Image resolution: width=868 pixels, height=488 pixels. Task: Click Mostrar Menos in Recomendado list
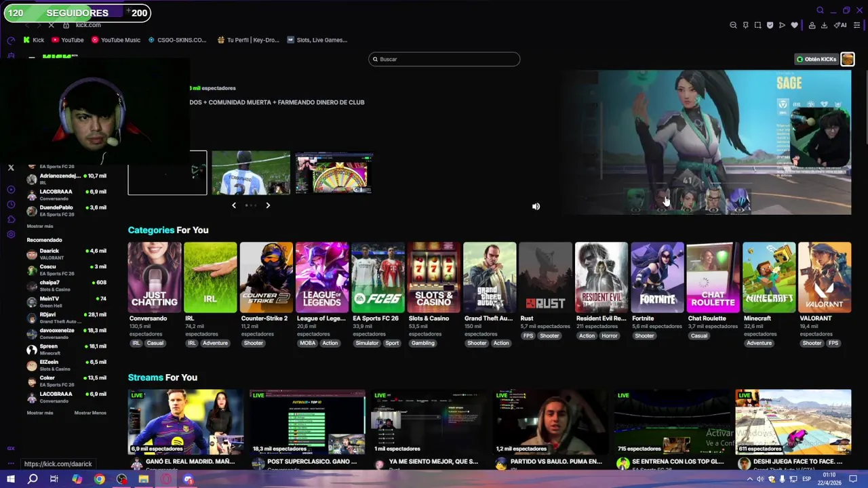pyautogui.click(x=90, y=413)
